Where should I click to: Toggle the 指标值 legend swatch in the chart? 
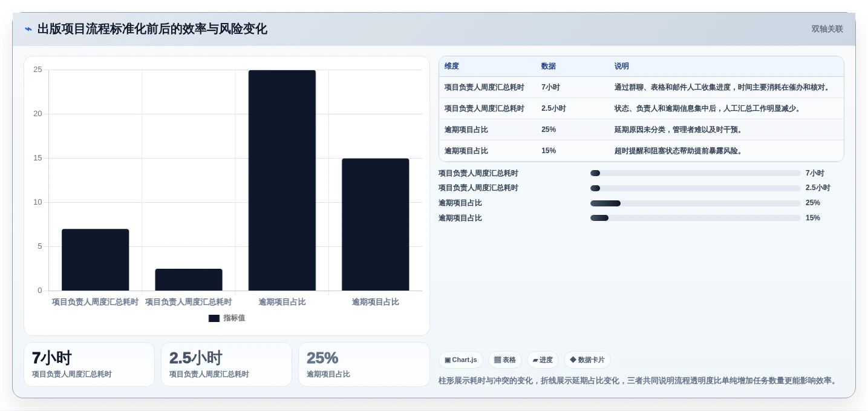[214, 318]
